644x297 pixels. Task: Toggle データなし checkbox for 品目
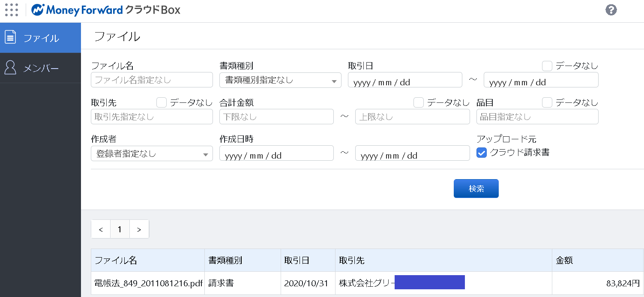click(547, 102)
